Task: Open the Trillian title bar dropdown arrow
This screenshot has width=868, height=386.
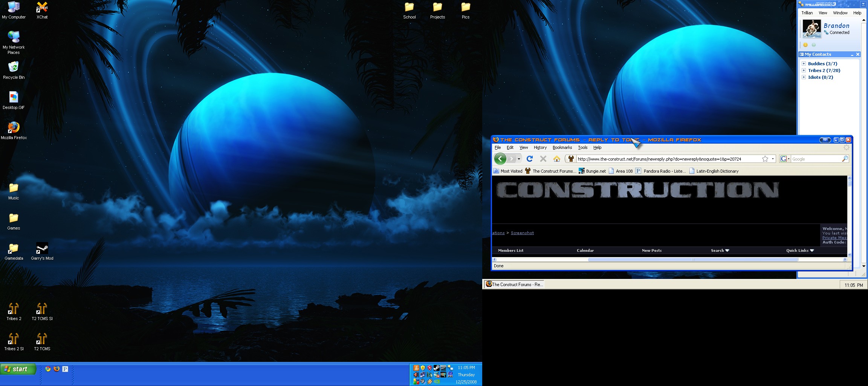Action: click(x=863, y=4)
